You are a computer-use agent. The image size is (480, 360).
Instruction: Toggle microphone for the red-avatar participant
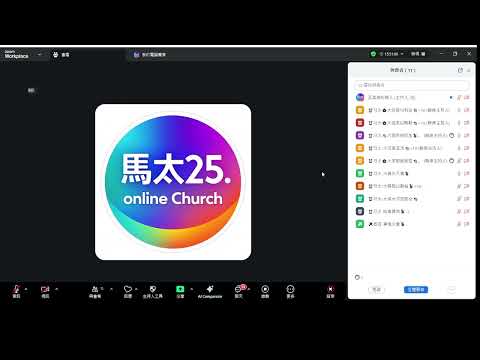coord(459,123)
